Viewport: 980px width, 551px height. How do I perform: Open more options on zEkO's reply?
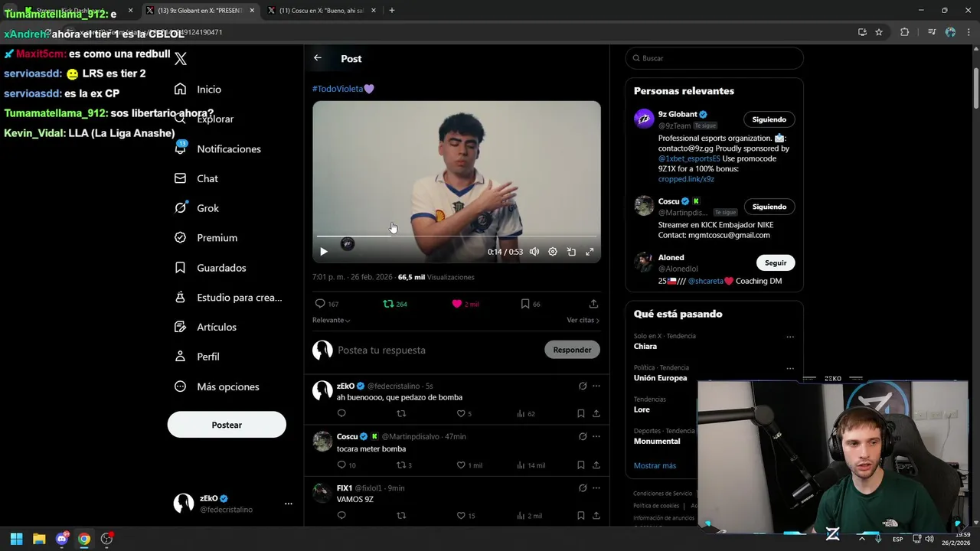click(x=596, y=386)
